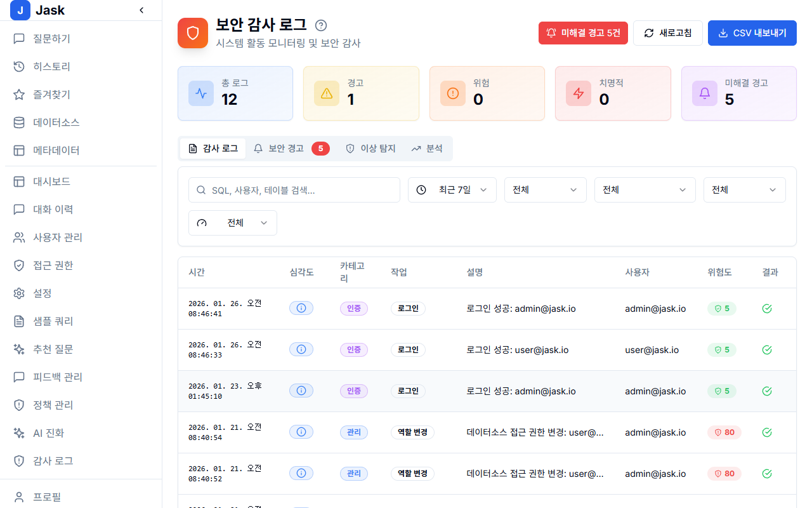Click success check icon in 08:46:41 row
Image resolution: width=812 pixels, height=508 pixels.
coord(767,309)
